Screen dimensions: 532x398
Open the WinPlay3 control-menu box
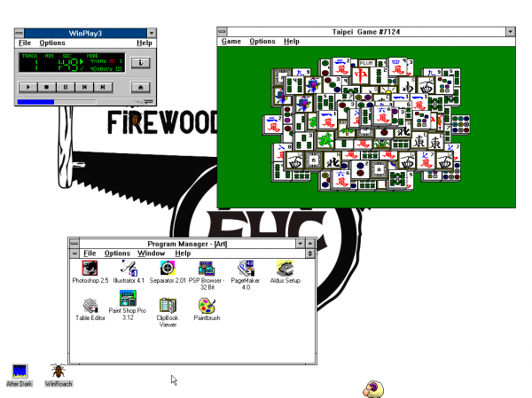point(20,34)
